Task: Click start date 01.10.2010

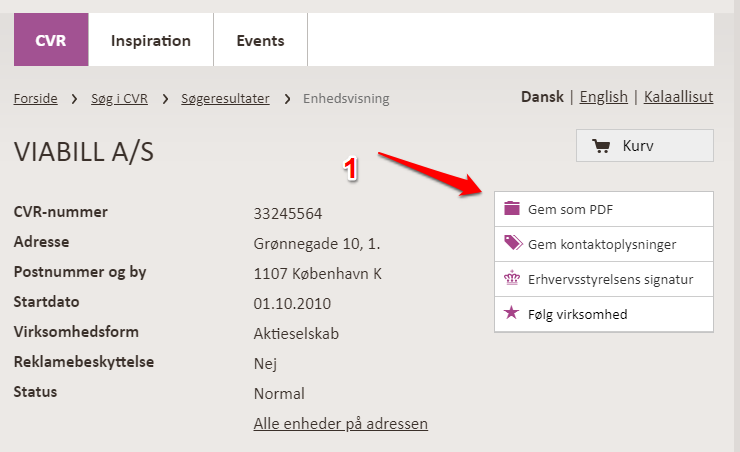Action: [x=292, y=304]
